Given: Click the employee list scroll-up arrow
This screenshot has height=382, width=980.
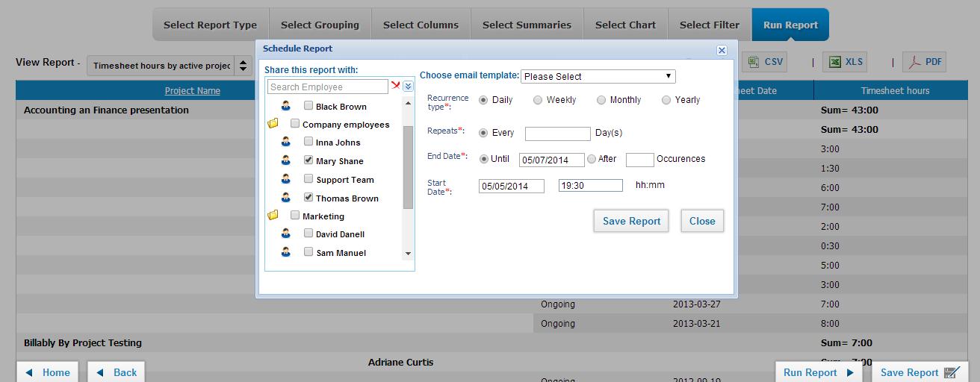Looking at the screenshot, I should pyautogui.click(x=408, y=102).
